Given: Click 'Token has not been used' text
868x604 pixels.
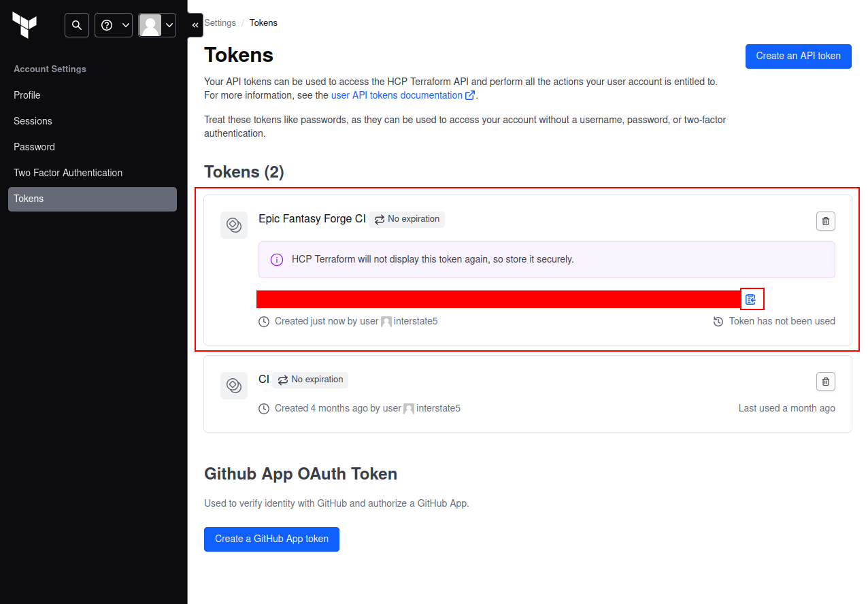Looking at the screenshot, I should [x=782, y=321].
